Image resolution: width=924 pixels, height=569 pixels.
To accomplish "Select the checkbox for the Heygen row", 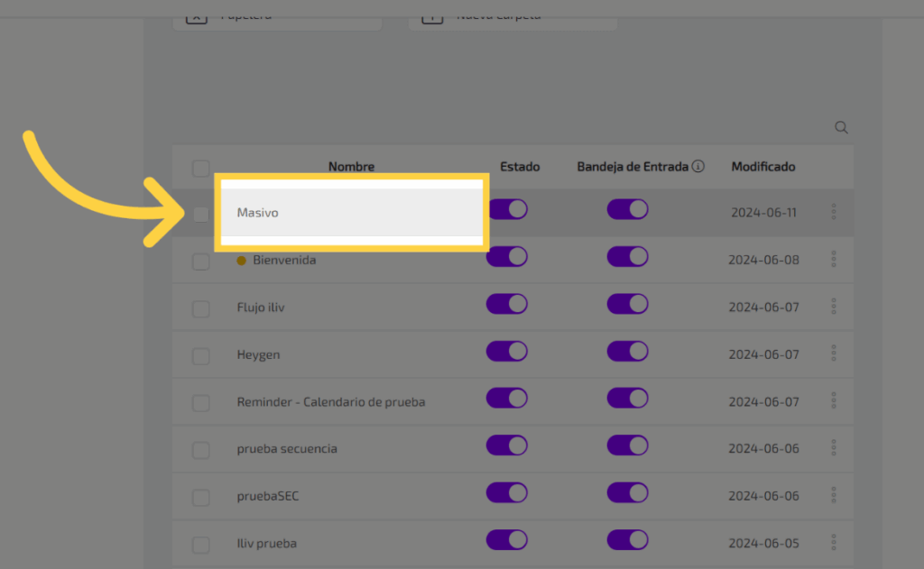I will click(x=200, y=355).
